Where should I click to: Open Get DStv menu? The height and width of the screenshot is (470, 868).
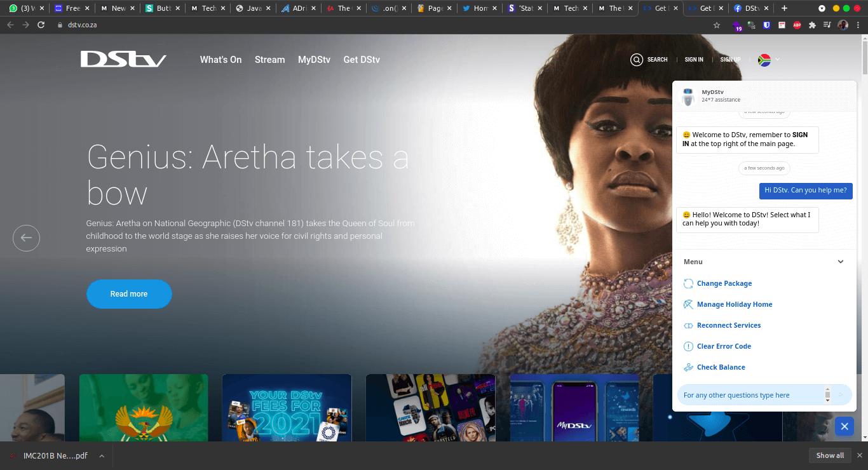[362, 60]
